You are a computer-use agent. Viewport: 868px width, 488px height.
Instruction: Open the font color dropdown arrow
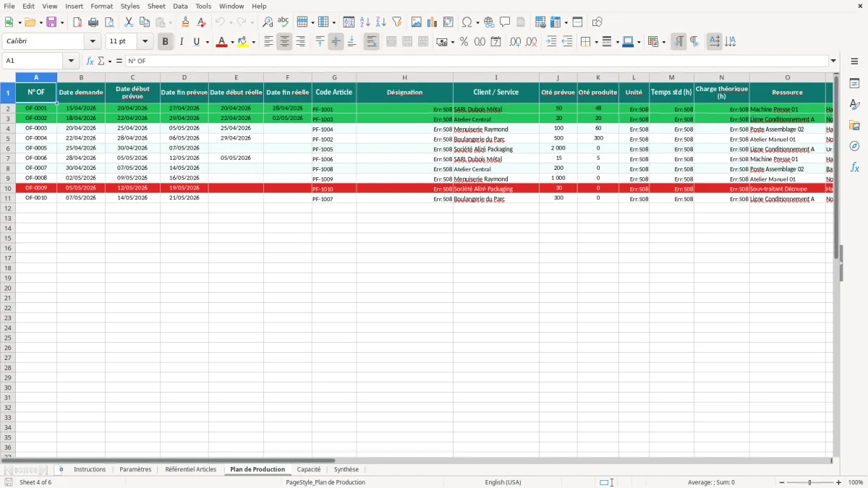tap(232, 42)
